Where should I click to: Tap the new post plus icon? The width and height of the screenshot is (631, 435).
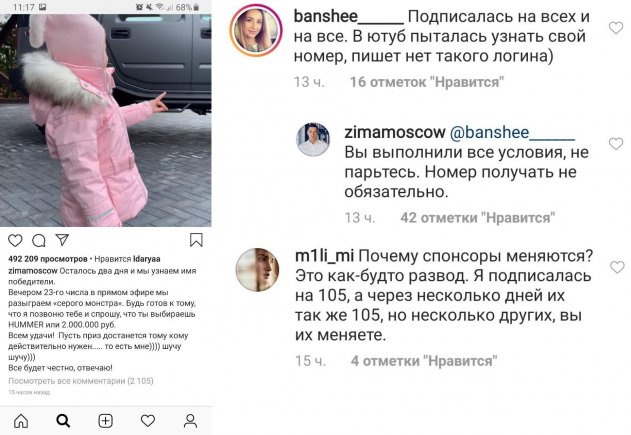click(105, 421)
